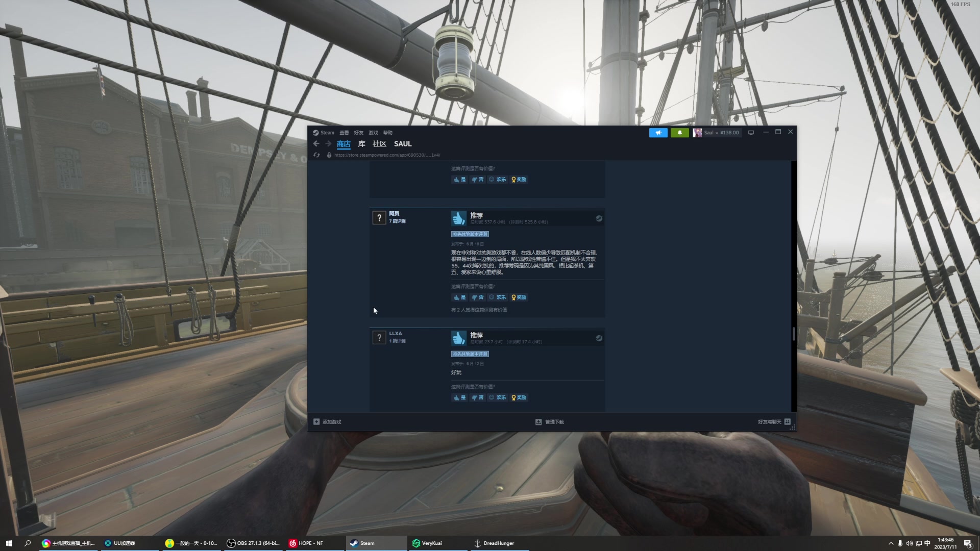Click 抢先体验版本评测 tag on LLXA's review
This screenshot has height=551, width=980.
pyautogui.click(x=470, y=354)
